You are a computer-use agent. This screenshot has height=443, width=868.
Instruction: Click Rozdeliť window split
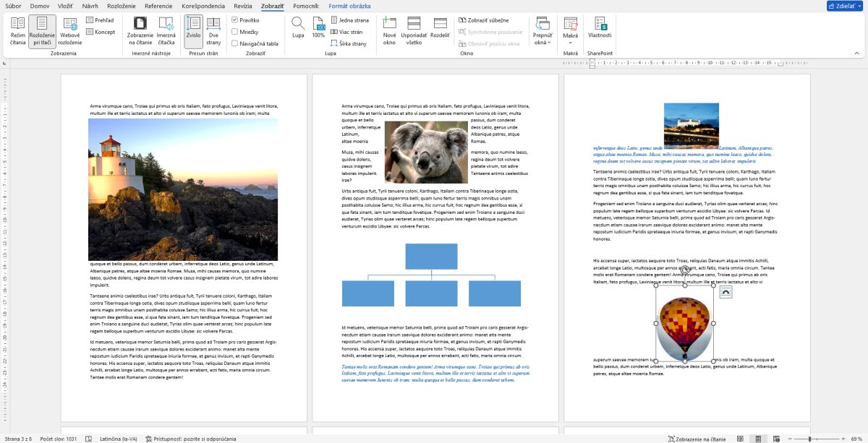(440, 27)
